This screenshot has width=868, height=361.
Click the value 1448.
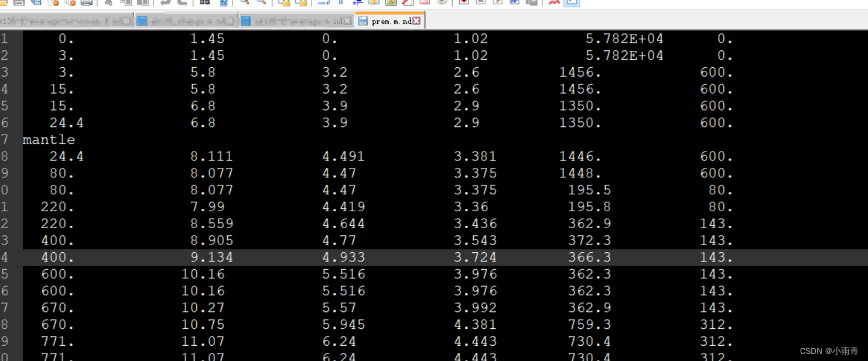pyautogui.click(x=580, y=174)
